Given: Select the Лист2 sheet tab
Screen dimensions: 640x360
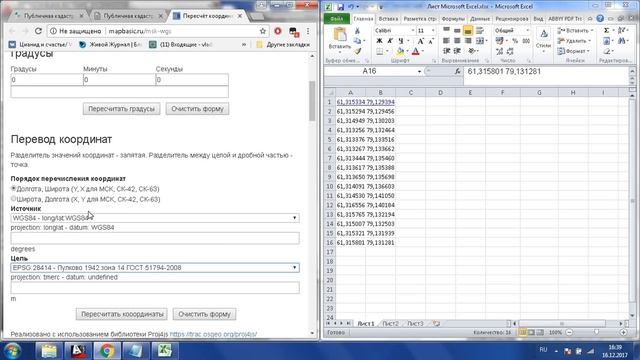Looking at the screenshot, I should tap(390, 323).
